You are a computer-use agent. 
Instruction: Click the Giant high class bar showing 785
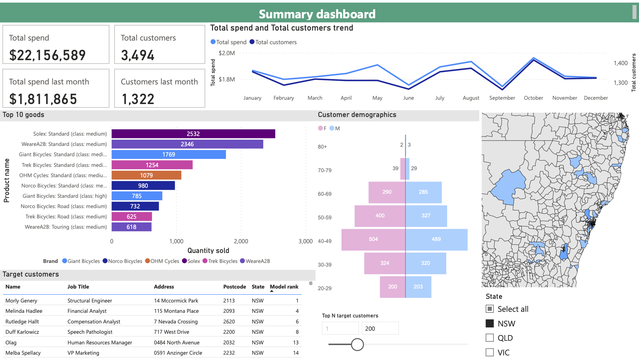click(x=137, y=196)
